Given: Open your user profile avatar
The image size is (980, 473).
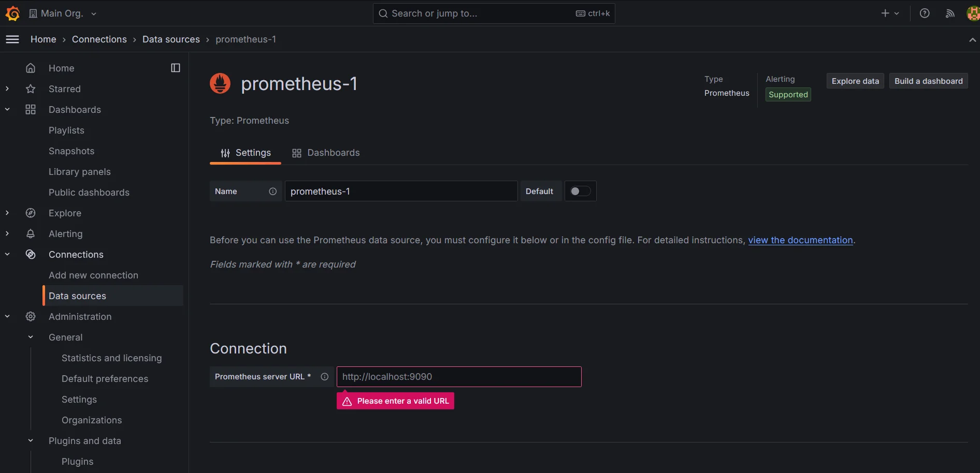Looking at the screenshot, I should point(972,13).
